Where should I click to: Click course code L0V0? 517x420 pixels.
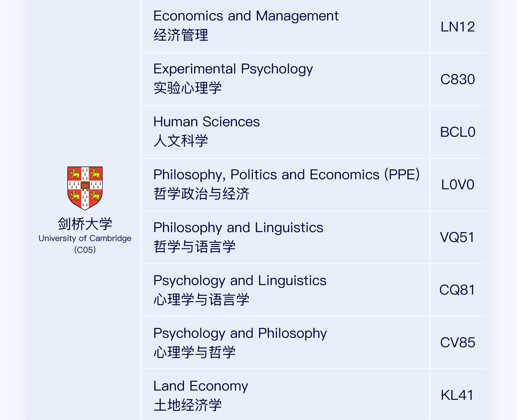point(458,185)
